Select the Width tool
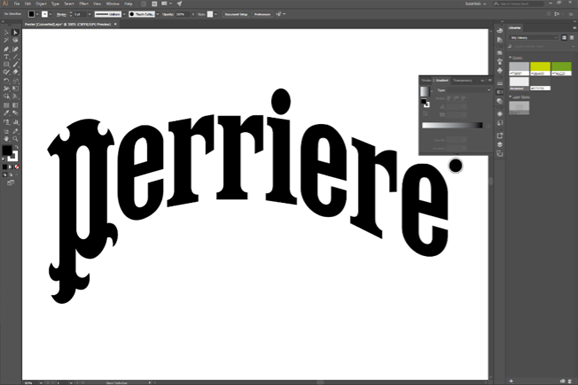Screen dimensions: 578x385 (x=6, y=89)
